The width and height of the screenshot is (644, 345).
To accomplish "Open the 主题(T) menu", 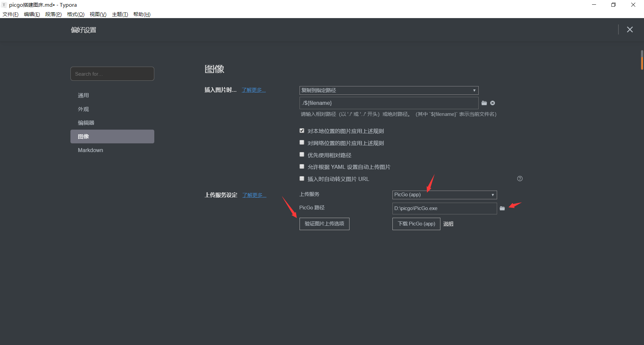I will coord(120,14).
